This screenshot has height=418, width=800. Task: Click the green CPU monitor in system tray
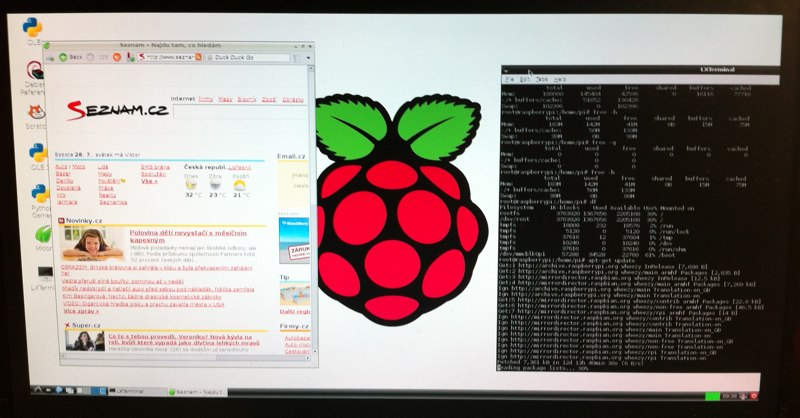[712, 396]
